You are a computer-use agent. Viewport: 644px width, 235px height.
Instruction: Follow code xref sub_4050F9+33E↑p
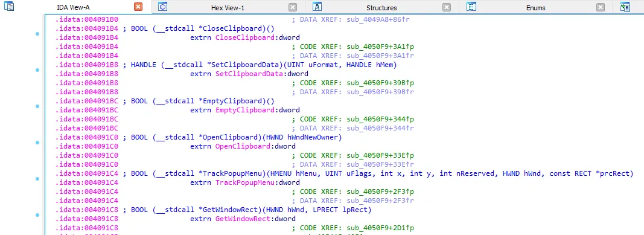click(380, 155)
